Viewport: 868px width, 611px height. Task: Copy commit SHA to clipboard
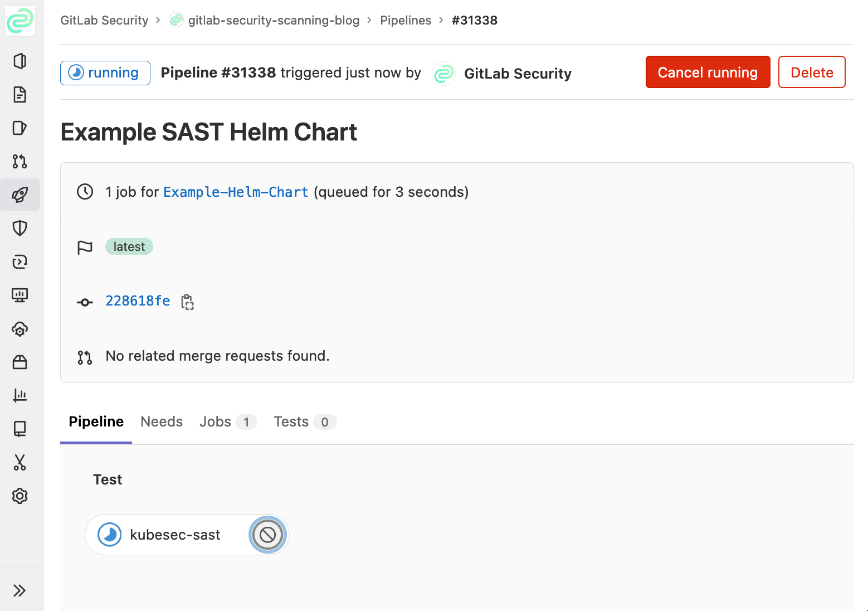[187, 302]
